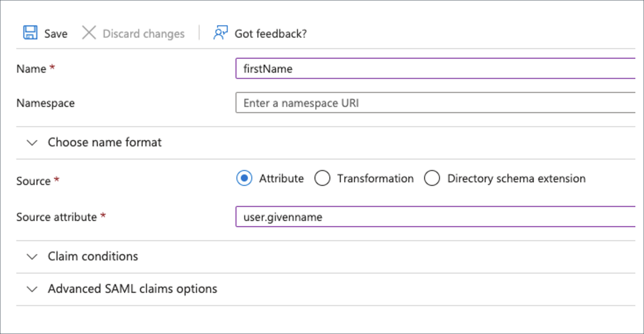Viewport: 644px width, 334px height.
Task: Expand the Choose name format chevron
Action: (32, 143)
